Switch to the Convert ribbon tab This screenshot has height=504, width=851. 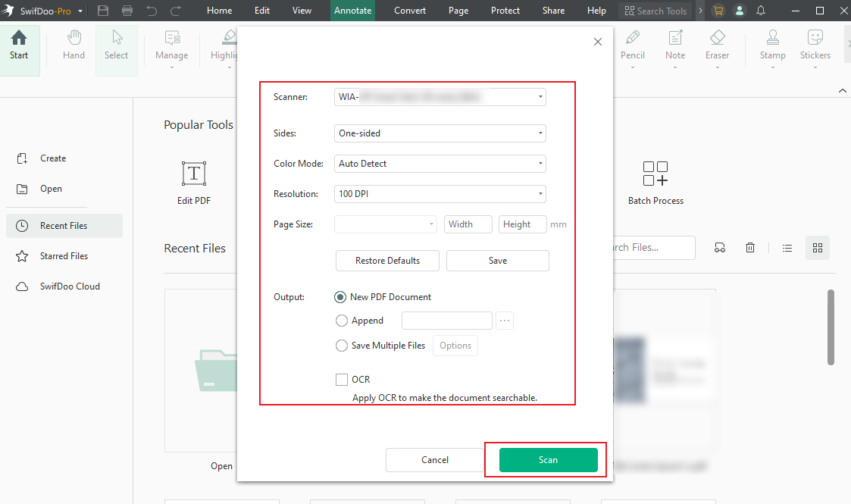(409, 11)
